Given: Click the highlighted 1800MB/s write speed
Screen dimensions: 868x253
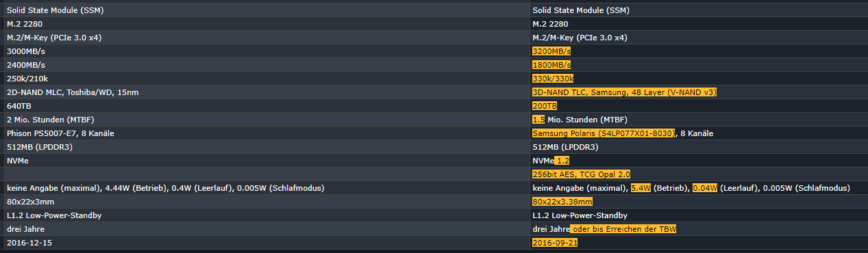Looking at the screenshot, I should 551,65.
